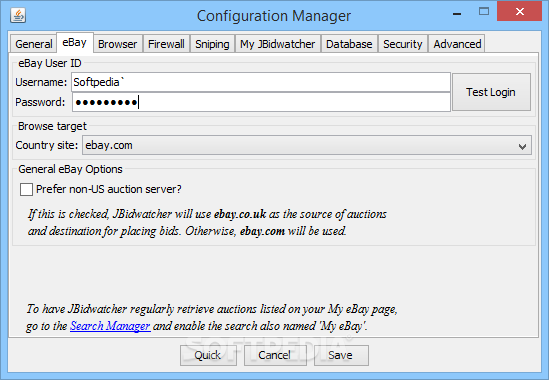
Task: Show the Security tab
Action: [403, 44]
